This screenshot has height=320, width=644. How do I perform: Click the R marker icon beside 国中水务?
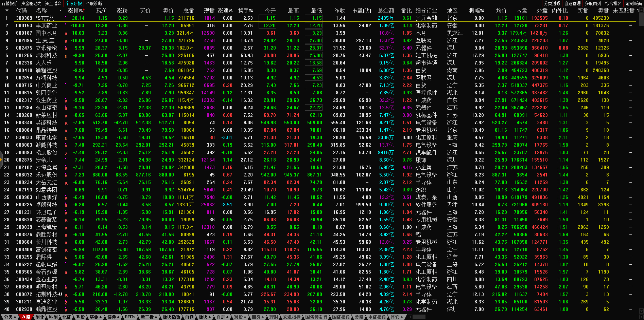coord(66,34)
